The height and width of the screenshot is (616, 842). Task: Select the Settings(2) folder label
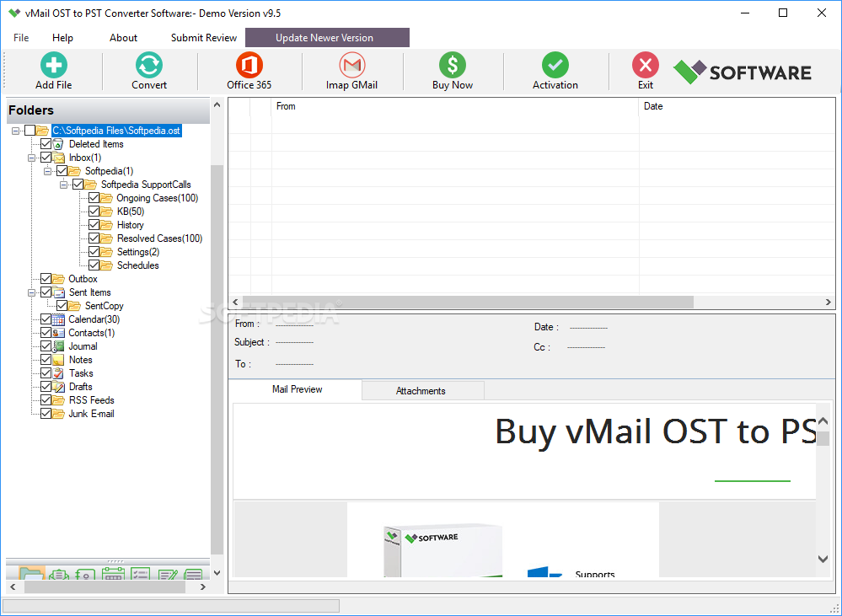click(138, 251)
